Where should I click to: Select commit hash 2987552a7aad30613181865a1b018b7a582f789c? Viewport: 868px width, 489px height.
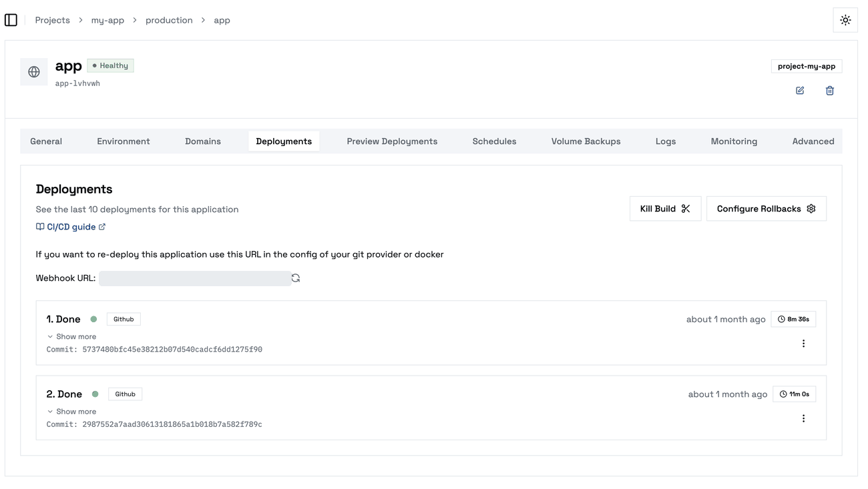coord(172,424)
